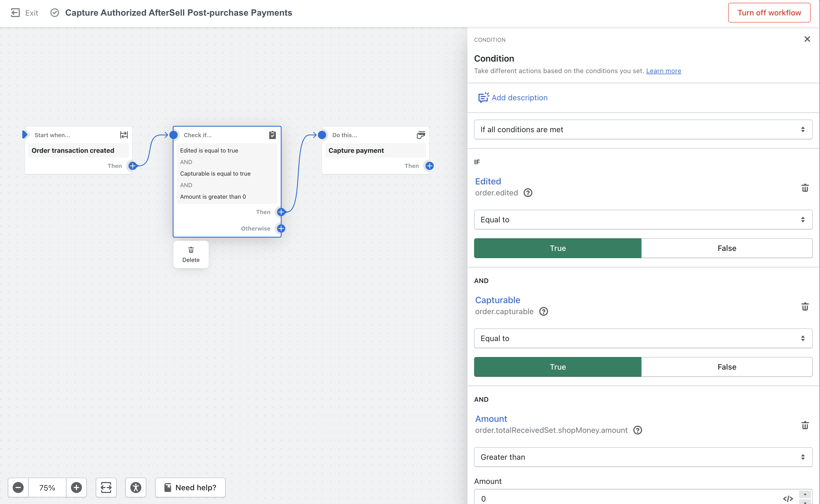
Task: Add a step on the Otherwise branch
Action: coord(281,228)
